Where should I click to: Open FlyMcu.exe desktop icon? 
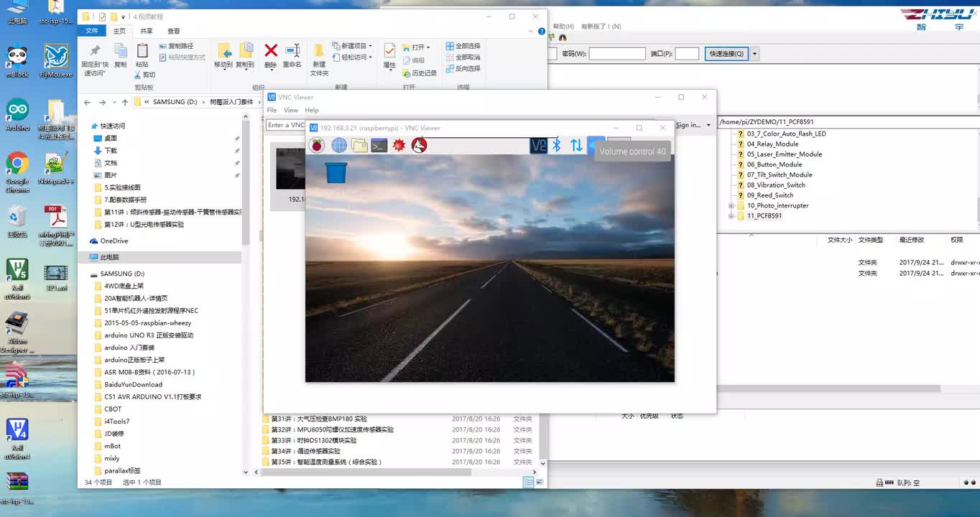click(x=56, y=62)
